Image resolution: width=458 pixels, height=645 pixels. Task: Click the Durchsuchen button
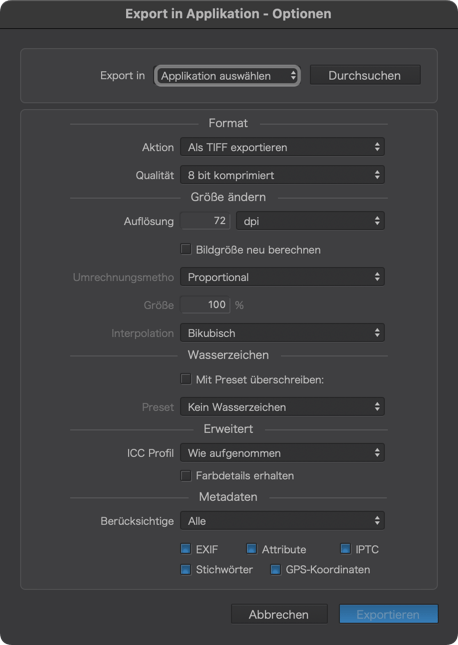coord(365,75)
